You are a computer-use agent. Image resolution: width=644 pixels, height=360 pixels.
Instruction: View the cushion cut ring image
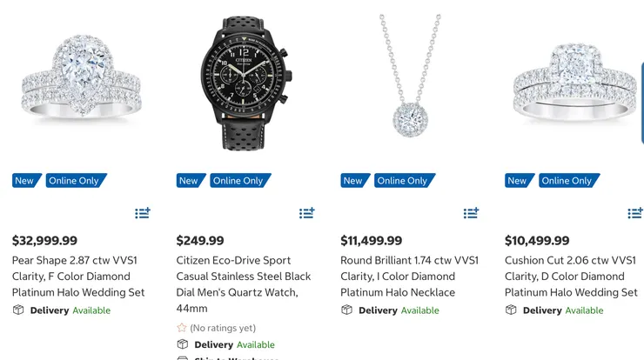pos(574,83)
